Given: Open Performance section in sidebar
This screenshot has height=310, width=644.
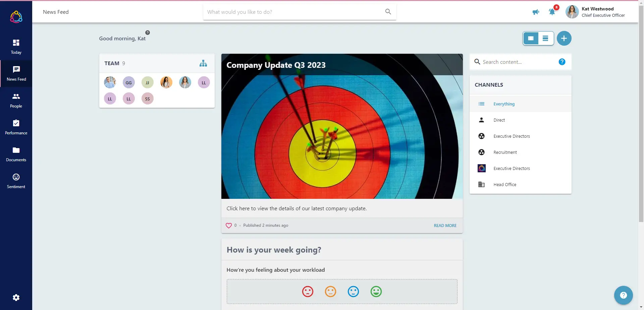Looking at the screenshot, I should (16, 127).
